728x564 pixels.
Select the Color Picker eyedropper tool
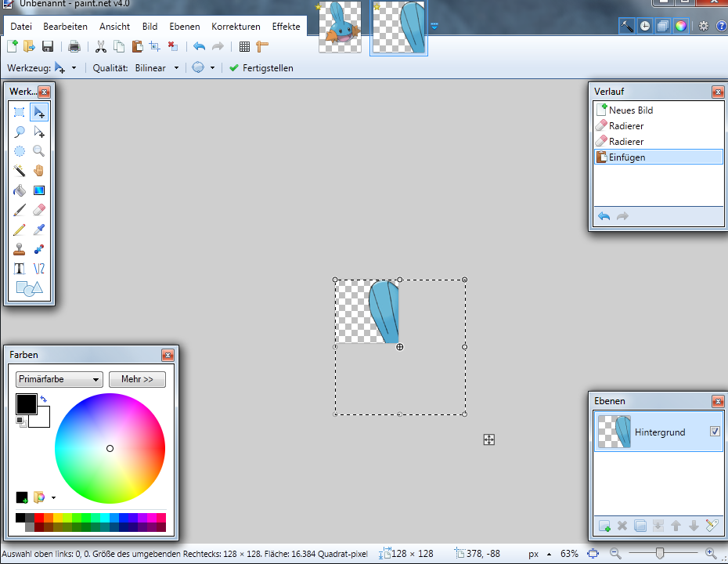pos(39,230)
